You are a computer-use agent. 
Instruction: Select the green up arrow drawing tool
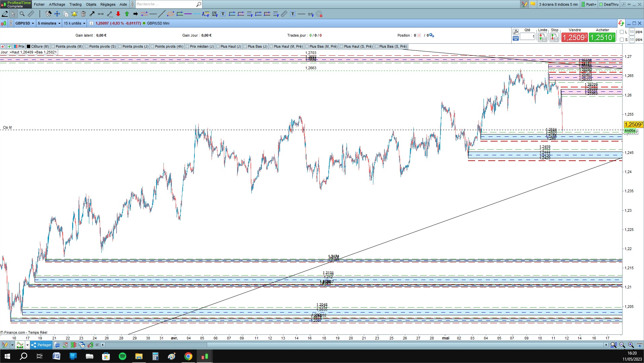tap(127, 14)
